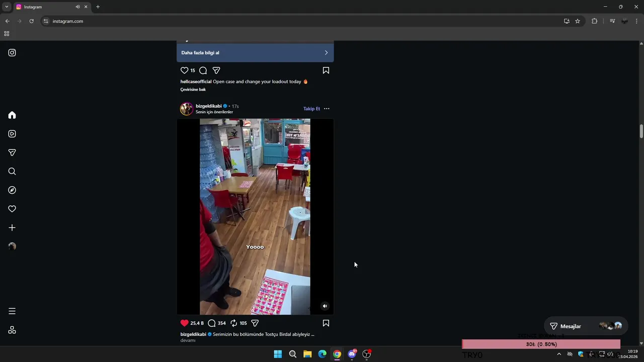The image size is (644, 362).
Task: Open the apps grid in bookmarks bar
Action: pyautogui.click(x=7, y=34)
